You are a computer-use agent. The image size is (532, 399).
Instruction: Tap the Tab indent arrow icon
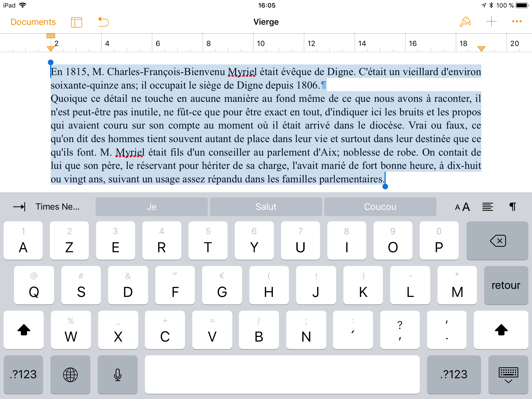pyautogui.click(x=19, y=207)
